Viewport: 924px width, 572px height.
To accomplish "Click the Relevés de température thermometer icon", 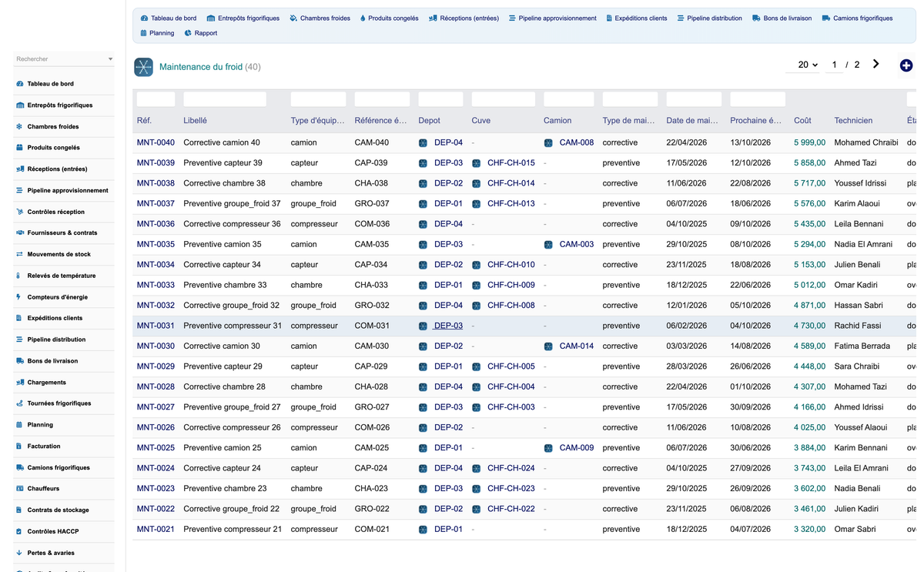I will coord(19,276).
